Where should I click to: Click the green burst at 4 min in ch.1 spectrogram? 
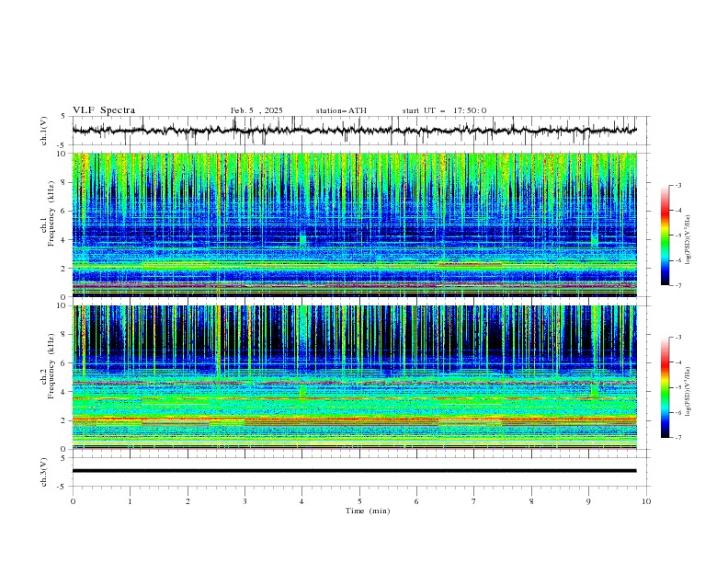302,240
